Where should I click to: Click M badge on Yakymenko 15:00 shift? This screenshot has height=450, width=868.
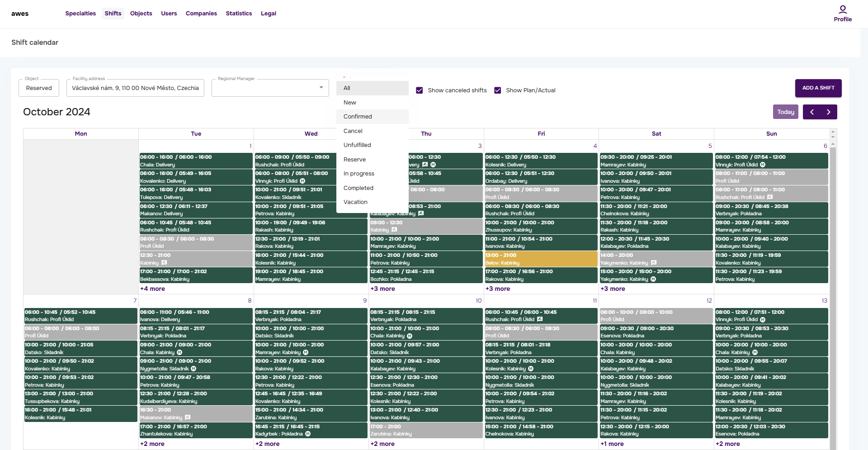(x=653, y=279)
